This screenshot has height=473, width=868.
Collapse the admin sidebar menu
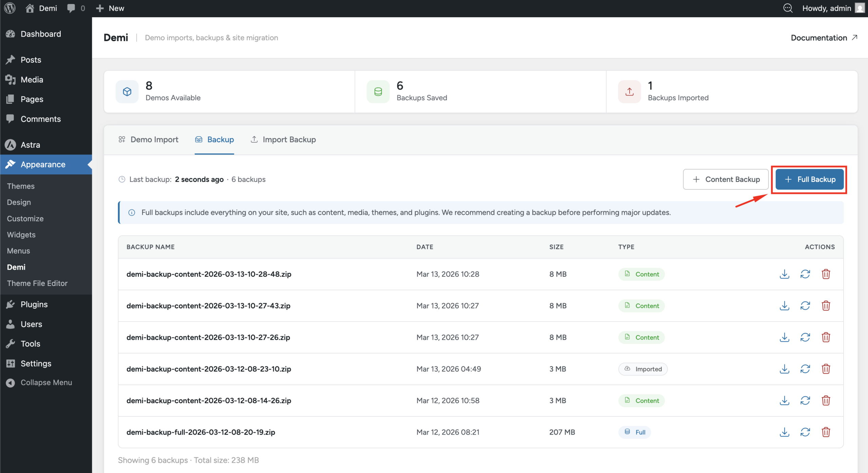[x=39, y=383]
